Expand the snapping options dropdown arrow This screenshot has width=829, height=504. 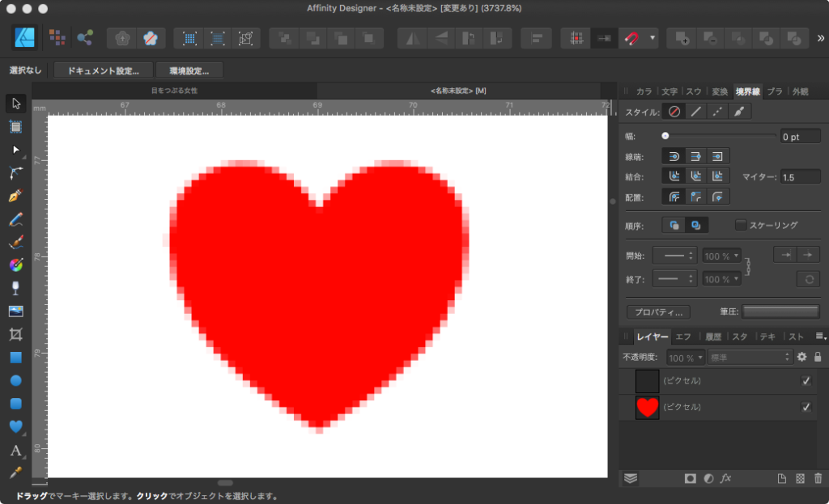point(652,38)
